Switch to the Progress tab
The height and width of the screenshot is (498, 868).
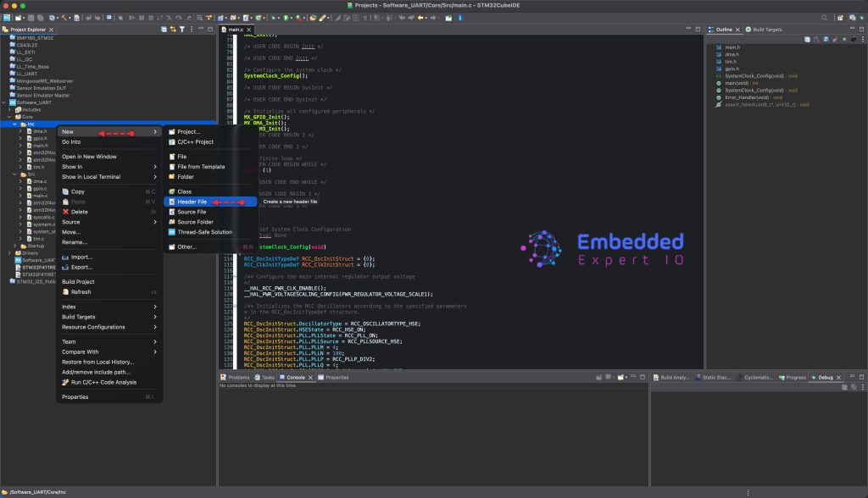[x=793, y=378]
